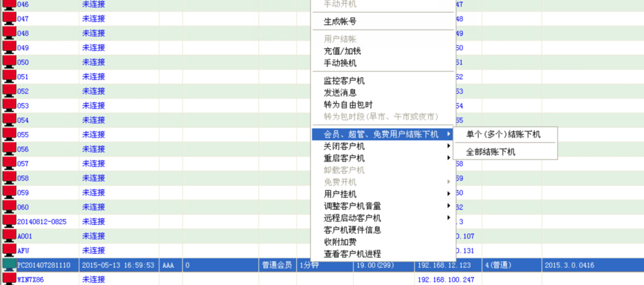Open 客户机硬件信息 from the menu
Screen dimensions: 644x285
click(352, 230)
